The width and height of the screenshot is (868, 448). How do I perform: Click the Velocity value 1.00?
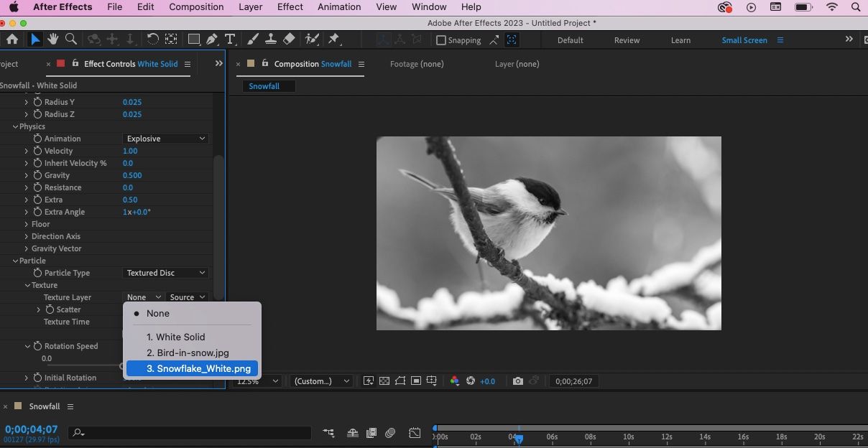pyautogui.click(x=130, y=151)
